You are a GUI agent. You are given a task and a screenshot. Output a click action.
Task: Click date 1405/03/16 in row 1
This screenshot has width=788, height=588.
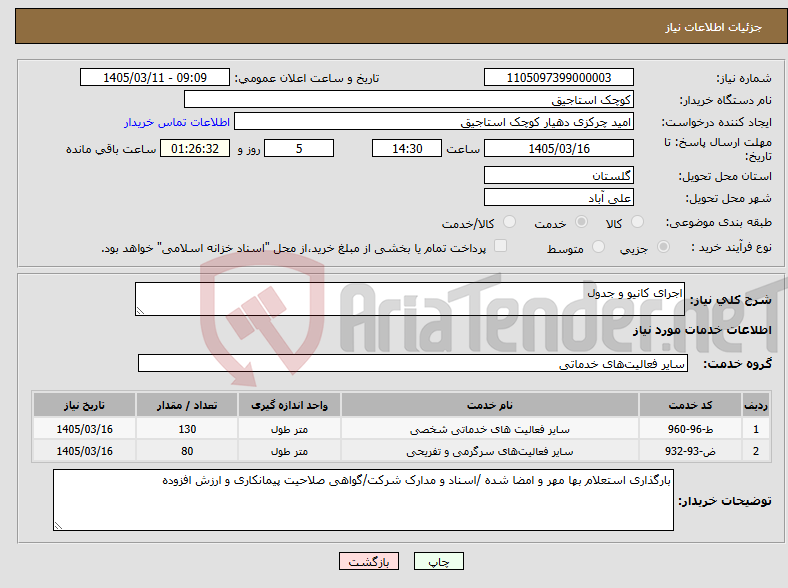pos(84,429)
